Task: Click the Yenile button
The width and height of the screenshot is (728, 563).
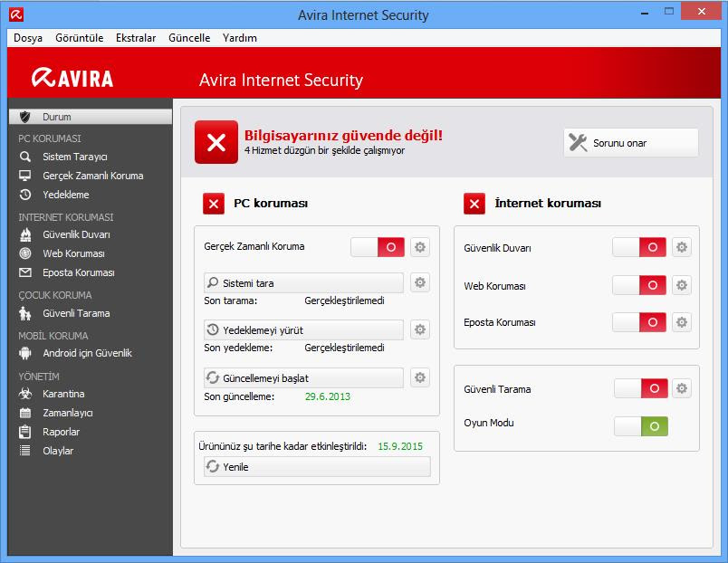Action: [x=317, y=466]
